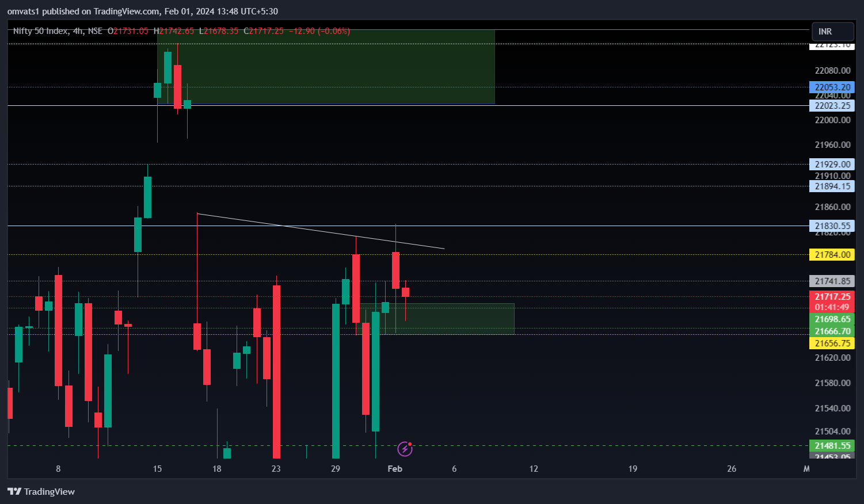Image resolution: width=864 pixels, height=504 pixels.
Task: Click the green 21666.70 price label
Action: (832, 331)
